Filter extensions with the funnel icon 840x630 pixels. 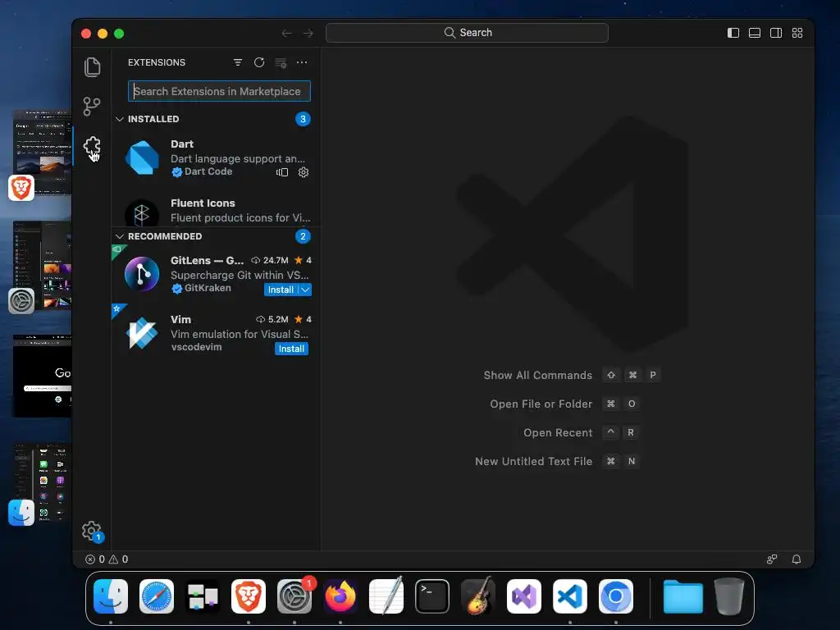point(238,62)
